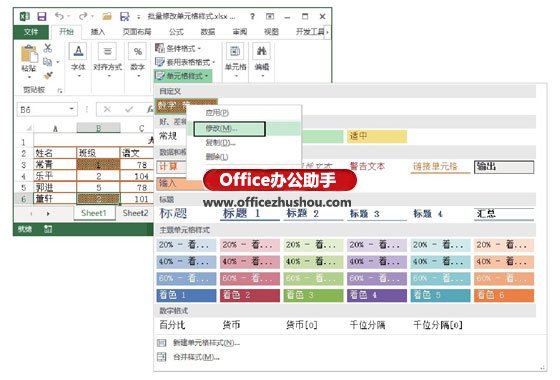
Task: Click the Paste clipboard icon
Action: (29, 54)
